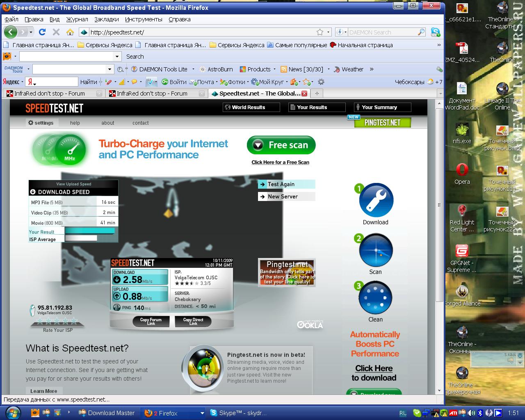Click the New Server button
Screen dimensions: 525x420
[286, 196]
